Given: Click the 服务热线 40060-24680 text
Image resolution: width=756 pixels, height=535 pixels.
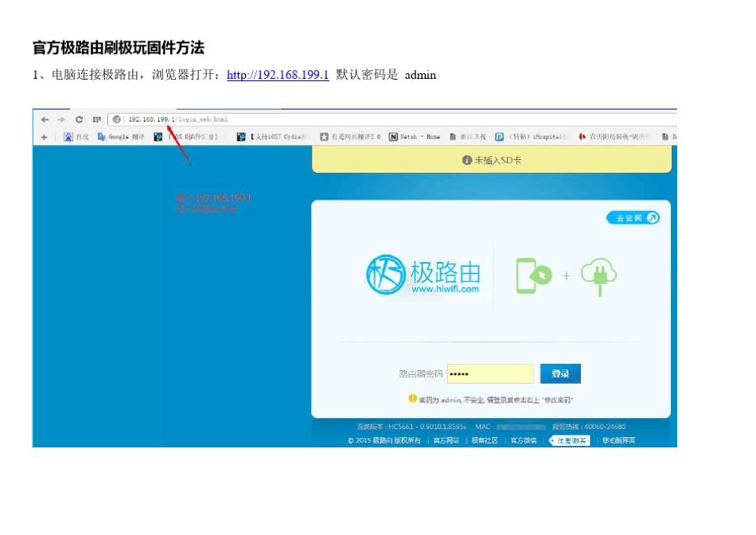Looking at the screenshot, I should click(x=589, y=427).
